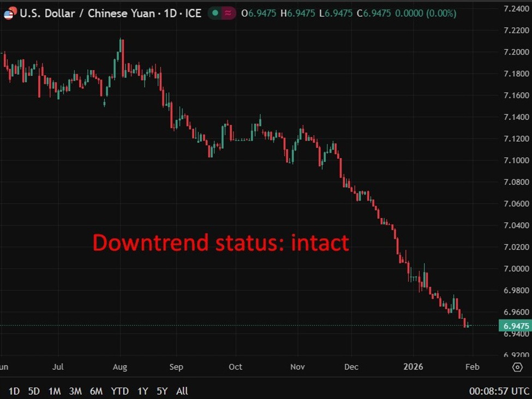This screenshot has width=532, height=399.
Task: Switch to the 3M range
Action: (75, 391)
